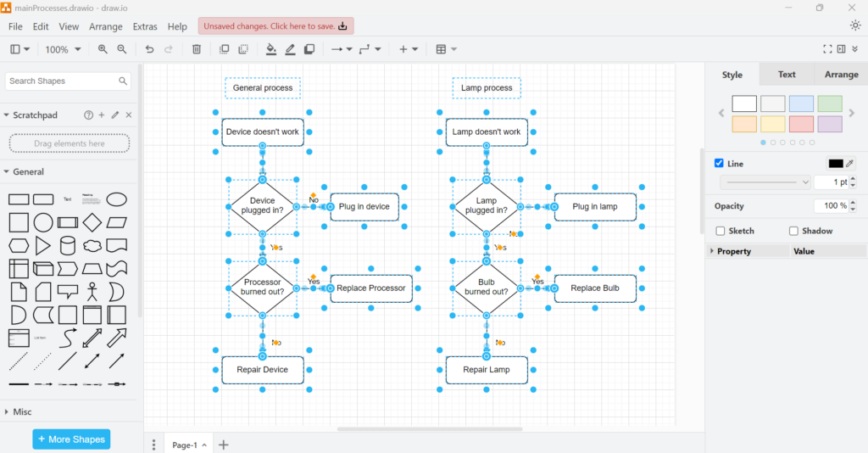Open the Arrange menu
The width and height of the screenshot is (868, 453).
coord(106,26)
